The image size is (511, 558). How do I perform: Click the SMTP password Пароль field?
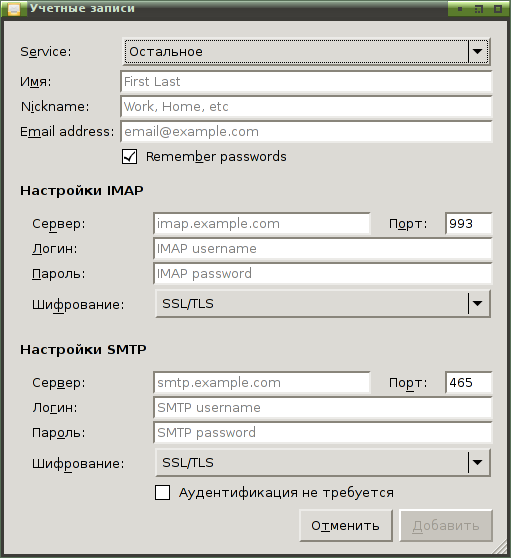click(x=323, y=432)
